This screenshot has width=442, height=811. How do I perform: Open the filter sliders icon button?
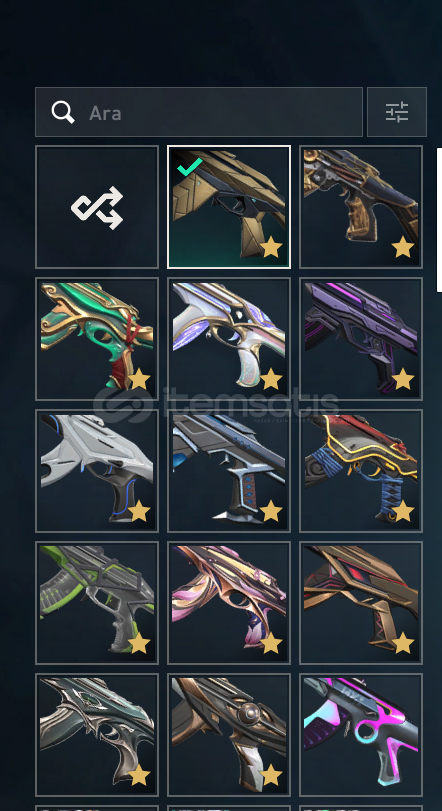click(397, 112)
